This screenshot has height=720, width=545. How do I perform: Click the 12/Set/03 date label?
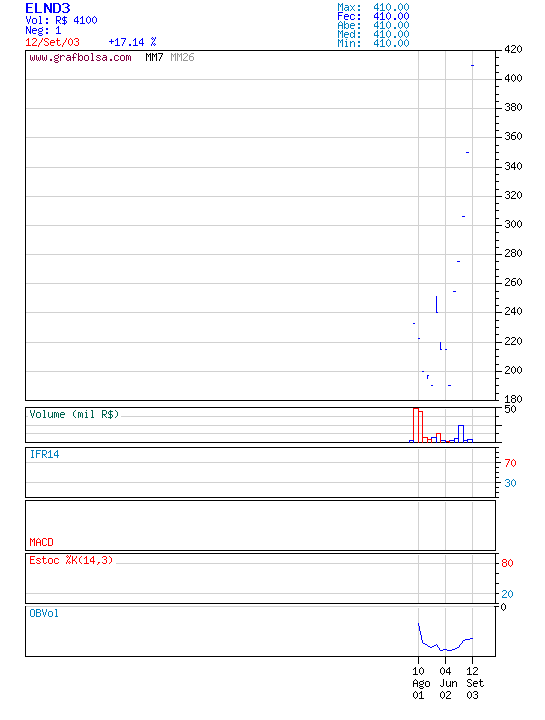click(x=52, y=42)
